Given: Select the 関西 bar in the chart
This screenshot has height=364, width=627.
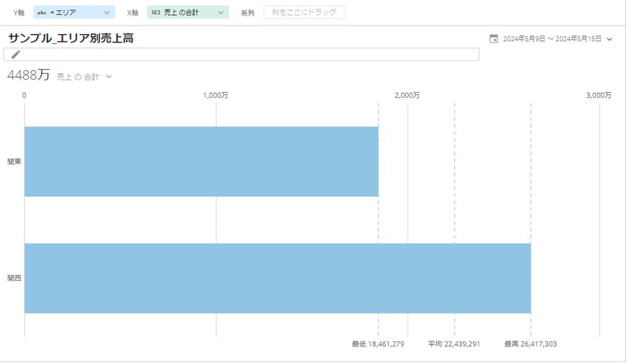Looking at the screenshot, I should click(x=278, y=278).
